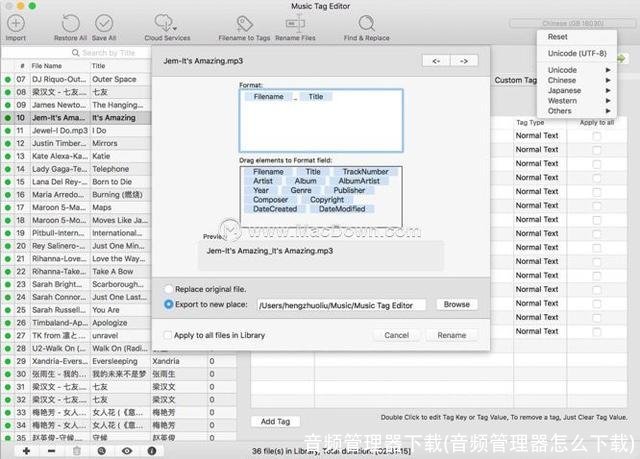Click the export path text field

tap(341, 304)
